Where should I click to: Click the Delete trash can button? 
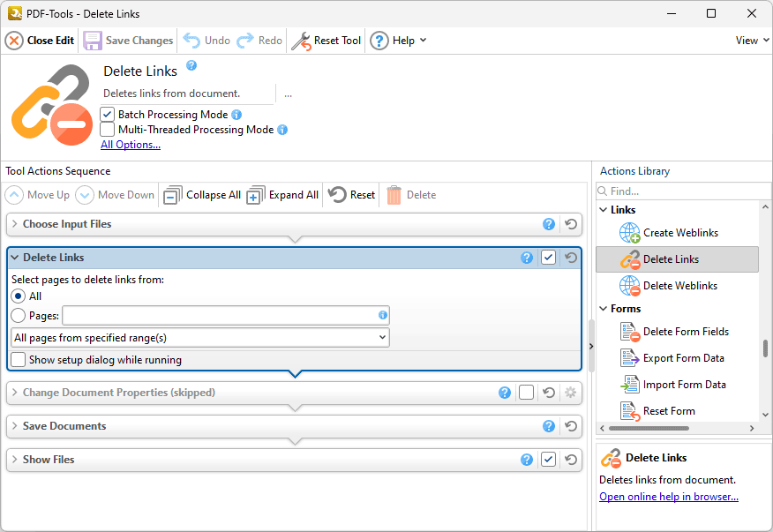point(411,195)
